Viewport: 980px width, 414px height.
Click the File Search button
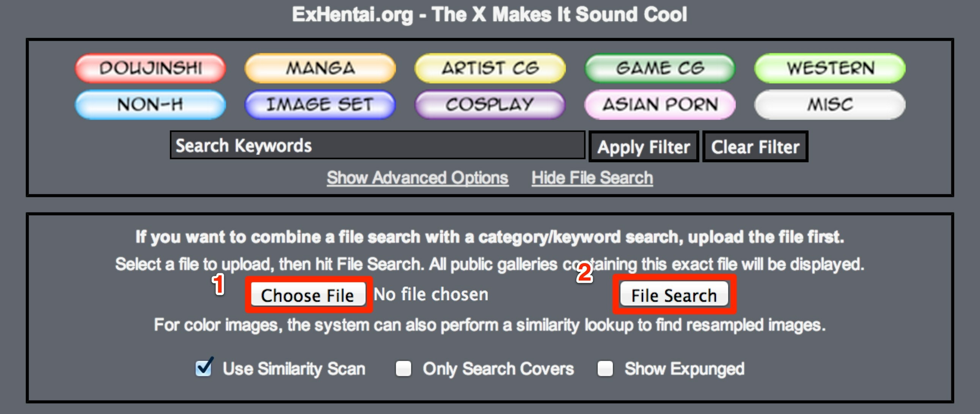tap(674, 295)
